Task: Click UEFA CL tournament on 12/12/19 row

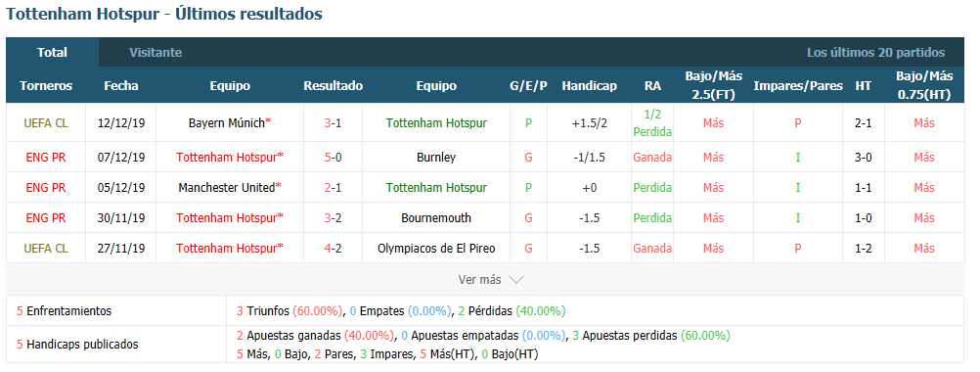Action: (x=46, y=123)
